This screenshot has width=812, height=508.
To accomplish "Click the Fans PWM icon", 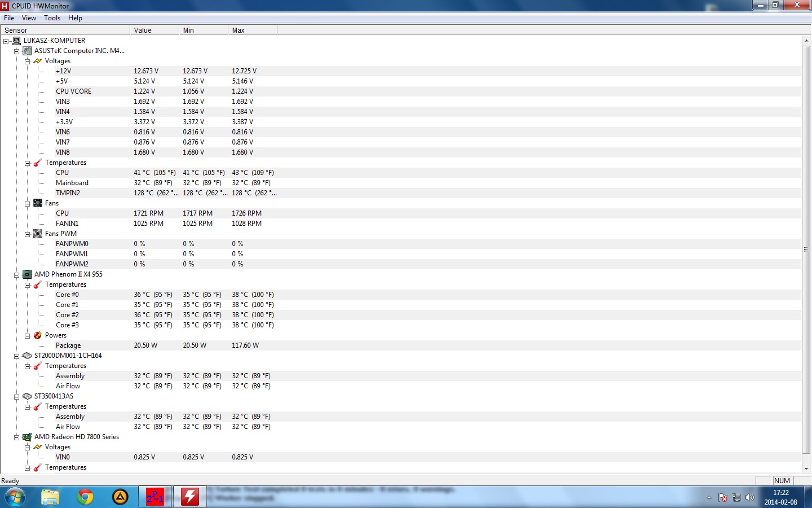I will tap(38, 234).
